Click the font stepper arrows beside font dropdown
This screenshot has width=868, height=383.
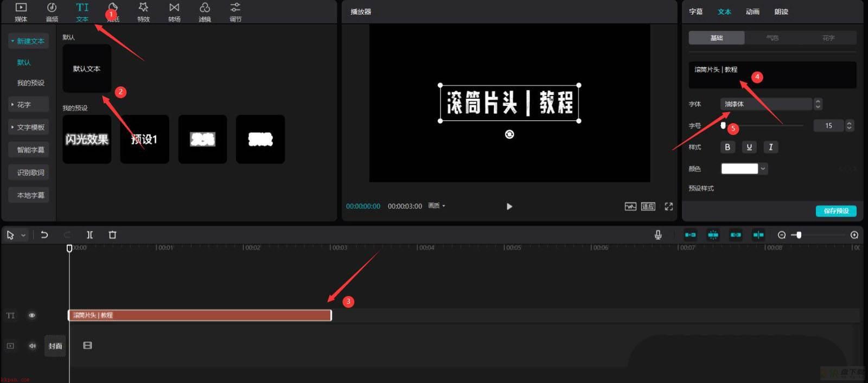(818, 104)
